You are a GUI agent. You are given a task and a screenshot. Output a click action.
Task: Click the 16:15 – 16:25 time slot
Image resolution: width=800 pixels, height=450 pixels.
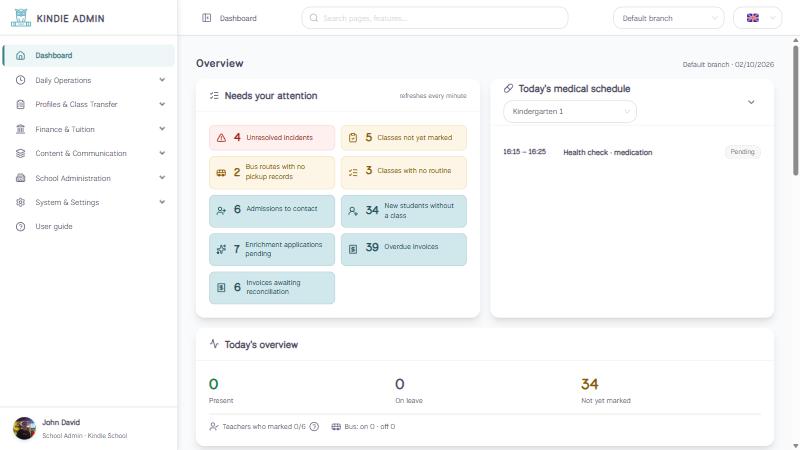524,152
